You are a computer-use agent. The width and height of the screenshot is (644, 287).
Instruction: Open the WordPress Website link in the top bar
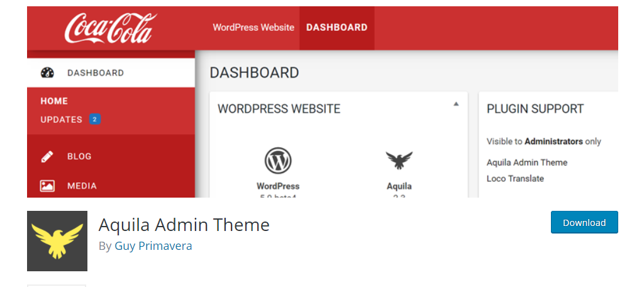point(253,28)
